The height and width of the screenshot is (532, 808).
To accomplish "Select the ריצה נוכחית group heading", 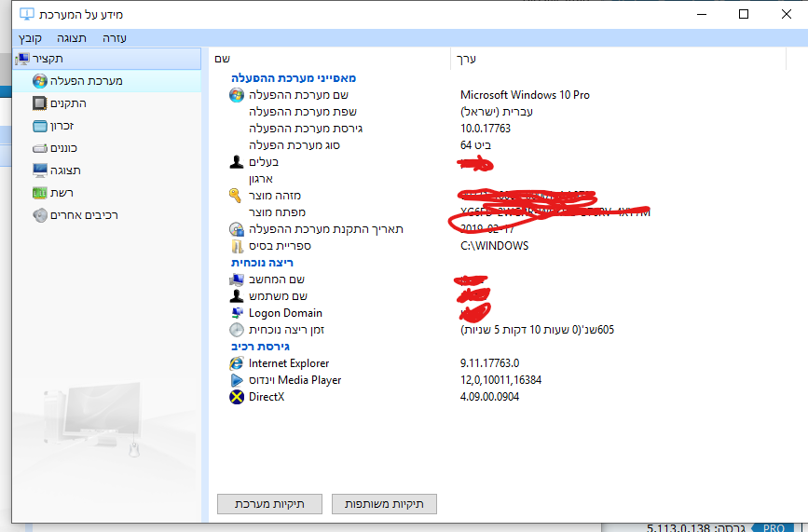I will pyautogui.click(x=262, y=263).
